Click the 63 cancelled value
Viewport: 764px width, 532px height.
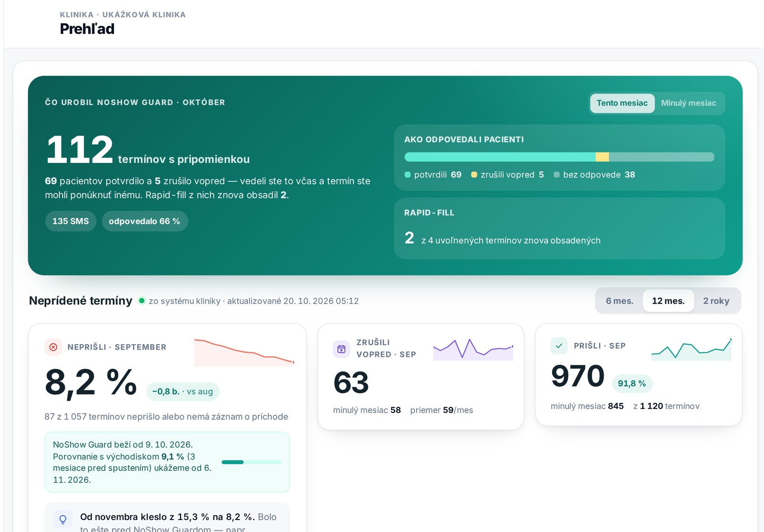tap(351, 383)
